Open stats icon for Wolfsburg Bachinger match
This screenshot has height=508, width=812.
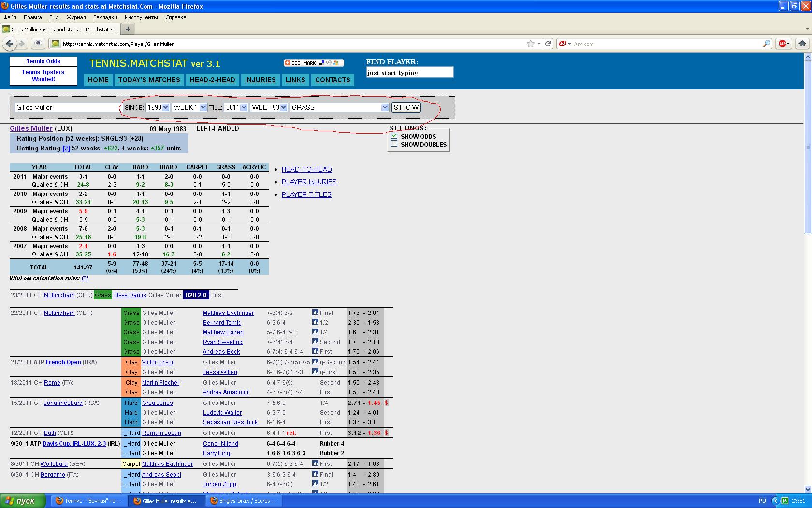point(315,463)
